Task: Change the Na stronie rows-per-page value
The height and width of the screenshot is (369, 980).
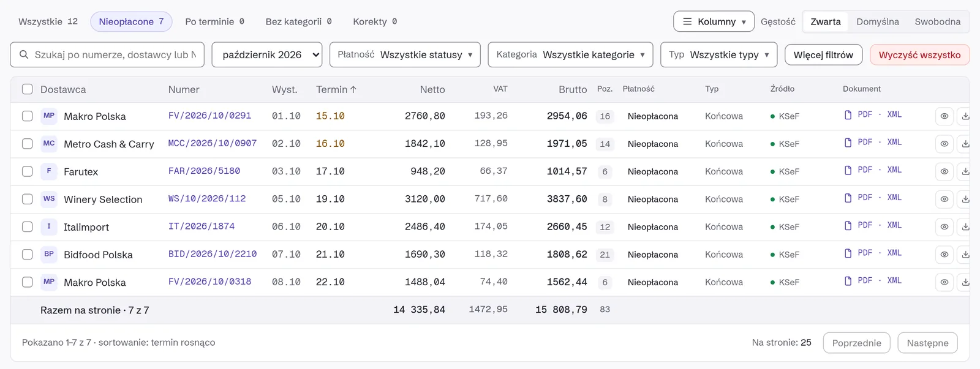Action: pyautogui.click(x=805, y=343)
